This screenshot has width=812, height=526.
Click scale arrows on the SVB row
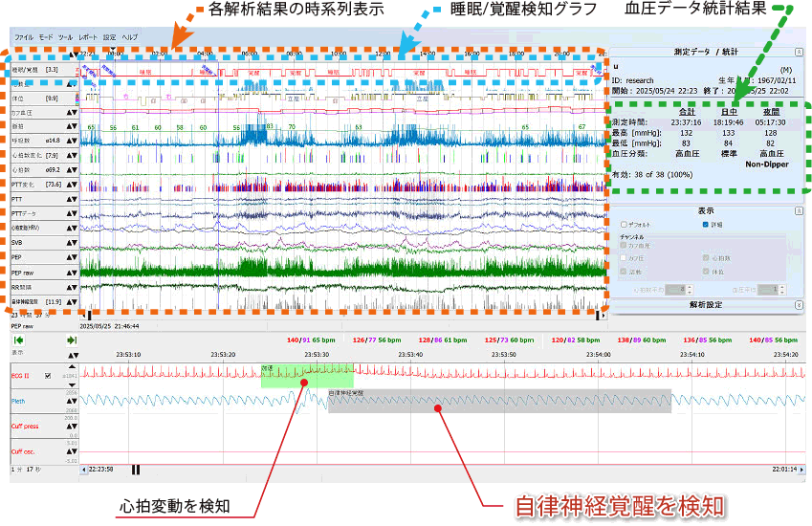tap(70, 243)
